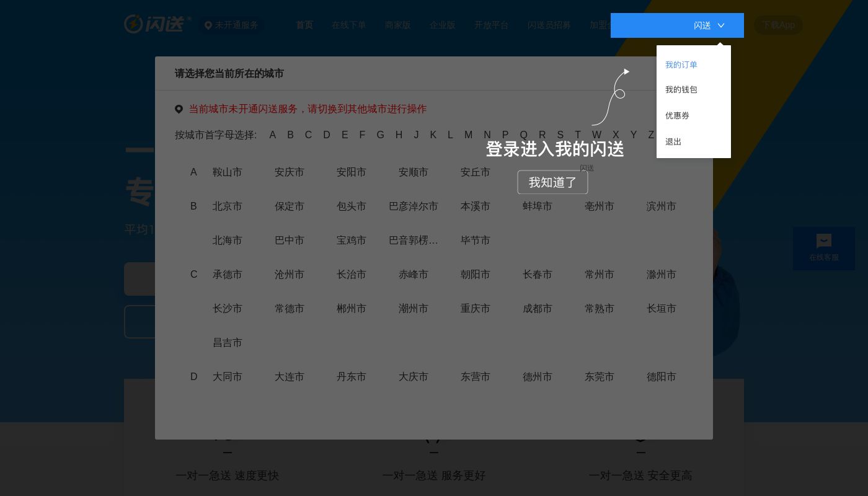
Task: Click the pin icon before the red city warning
Action: click(179, 109)
